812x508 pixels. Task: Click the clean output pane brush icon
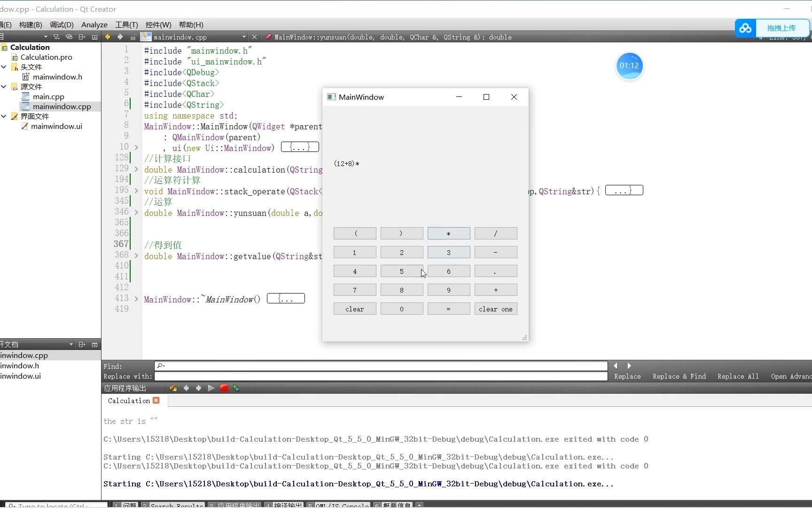[173, 388]
